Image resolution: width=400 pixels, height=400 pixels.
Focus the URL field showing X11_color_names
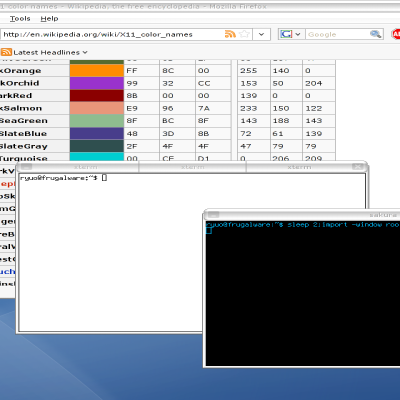[112, 34]
